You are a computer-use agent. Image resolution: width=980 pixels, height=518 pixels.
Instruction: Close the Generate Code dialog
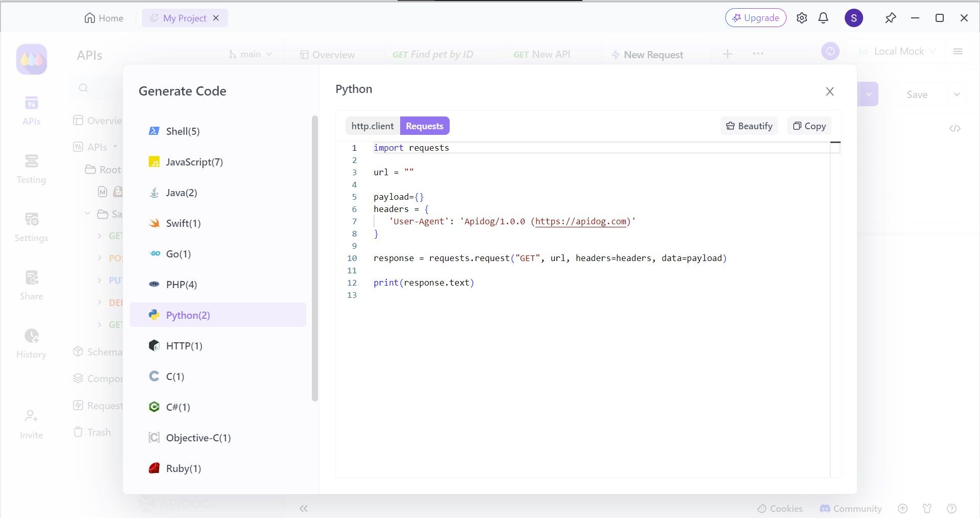tap(829, 91)
